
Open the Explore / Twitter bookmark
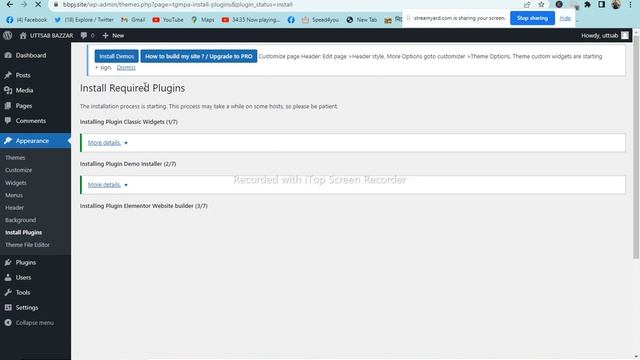click(84, 20)
